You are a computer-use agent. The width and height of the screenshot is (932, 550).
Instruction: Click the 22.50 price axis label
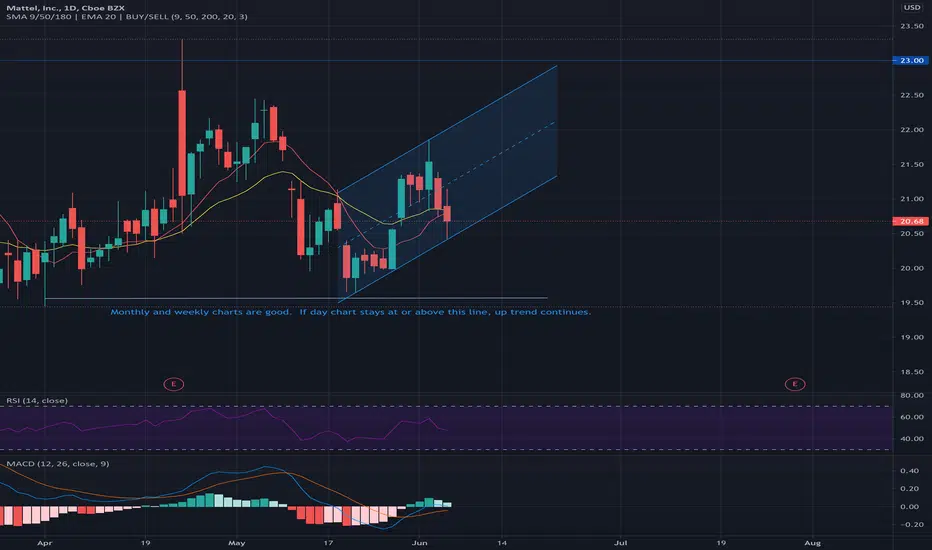click(911, 95)
